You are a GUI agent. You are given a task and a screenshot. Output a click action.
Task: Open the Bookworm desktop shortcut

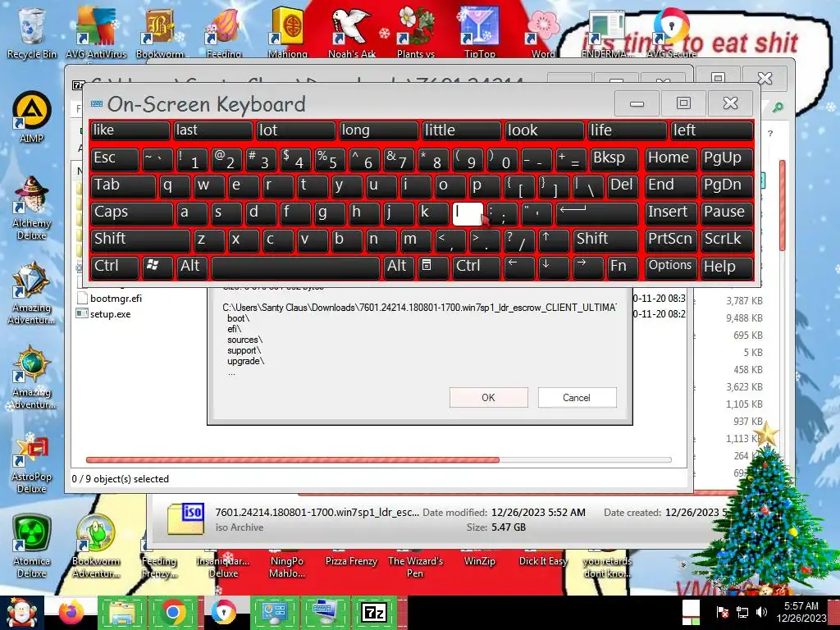pyautogui.click(x=160, y=31)
